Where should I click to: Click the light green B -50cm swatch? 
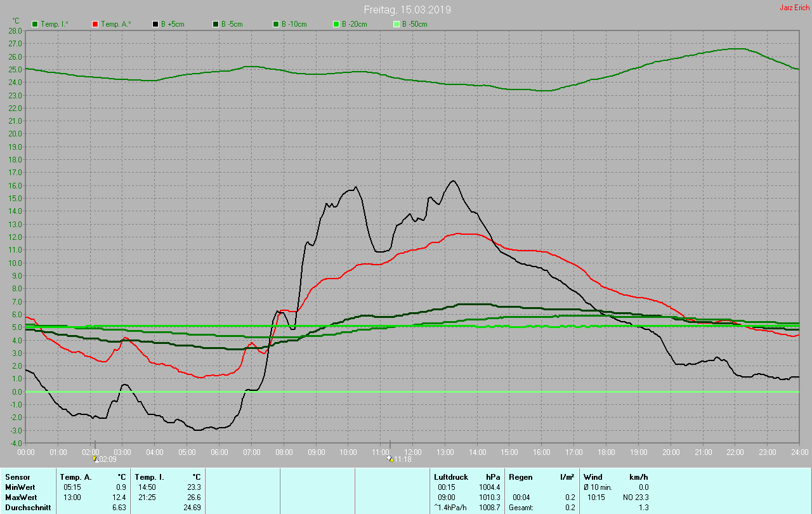click(396, 24)
